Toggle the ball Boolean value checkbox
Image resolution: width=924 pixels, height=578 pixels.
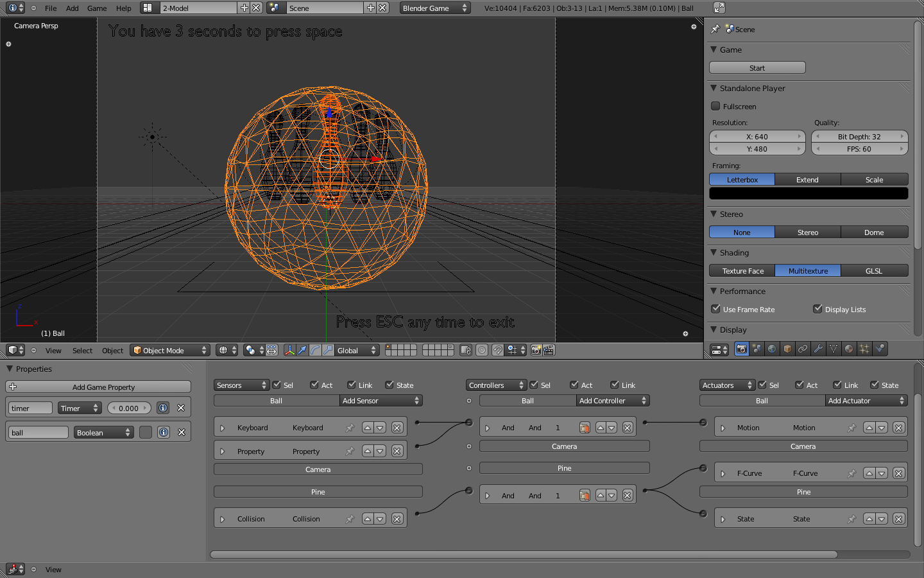point(146,432)
